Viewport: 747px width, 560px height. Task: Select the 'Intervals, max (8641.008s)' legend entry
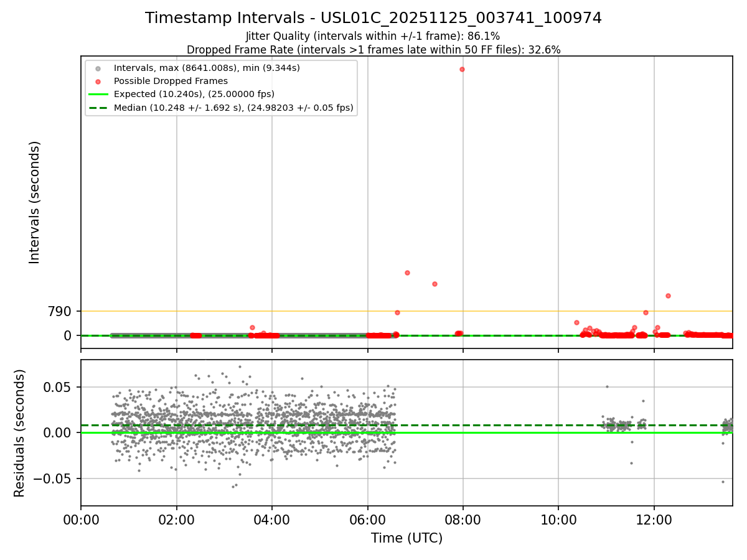(207, 67)
